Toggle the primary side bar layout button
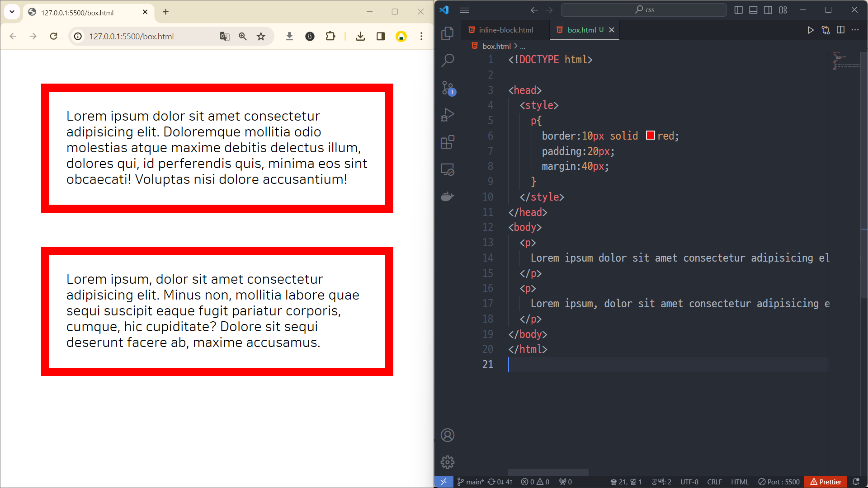Screen dimensions: 868x488 coord(738,10)
